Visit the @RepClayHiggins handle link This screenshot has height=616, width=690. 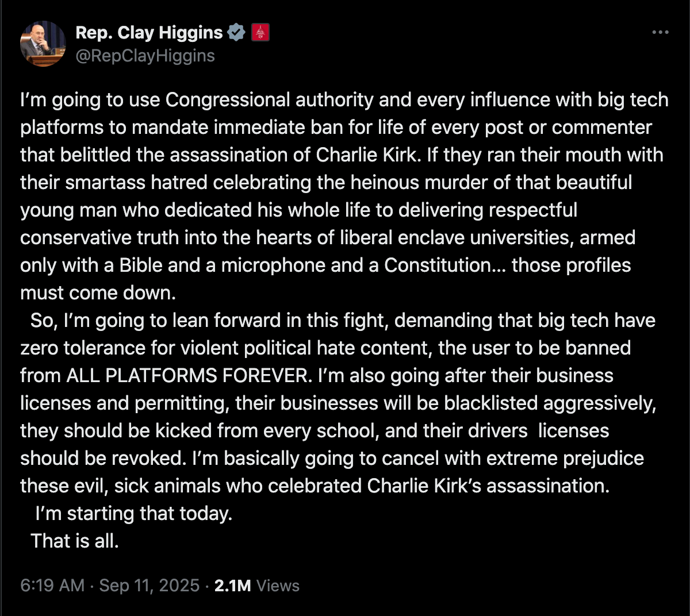click(145, 56)
